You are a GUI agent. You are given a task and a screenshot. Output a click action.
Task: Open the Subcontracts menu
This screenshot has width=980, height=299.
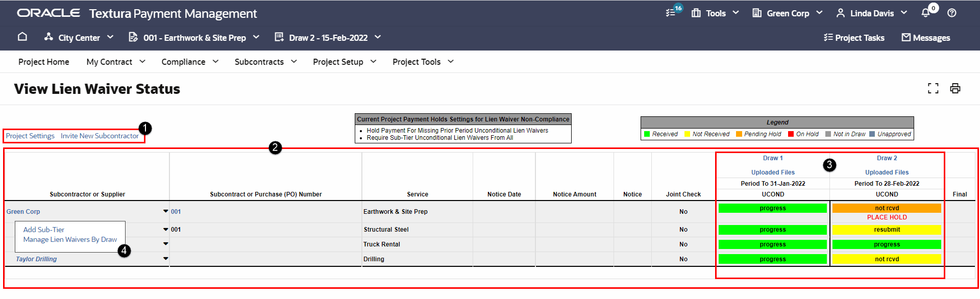[265, 62]
